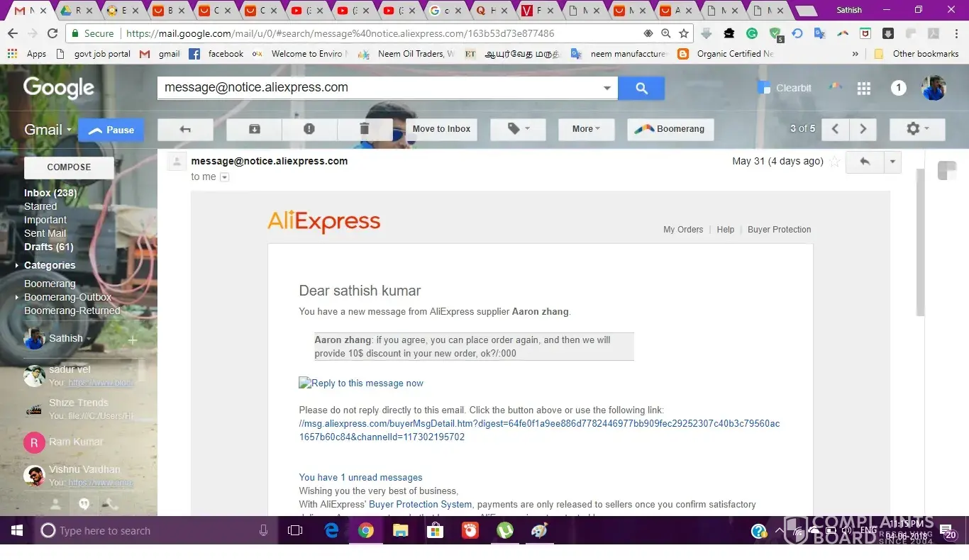Bookmark this page with the star icon

coord(684,33)
